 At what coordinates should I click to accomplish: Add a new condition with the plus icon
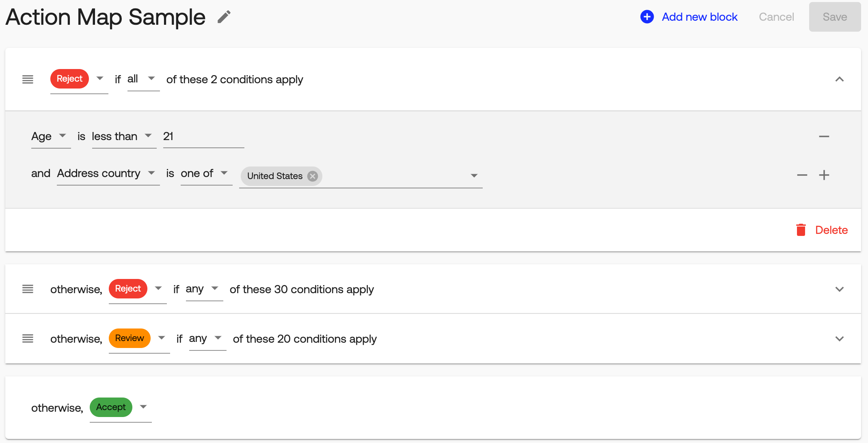coord(824,175)
